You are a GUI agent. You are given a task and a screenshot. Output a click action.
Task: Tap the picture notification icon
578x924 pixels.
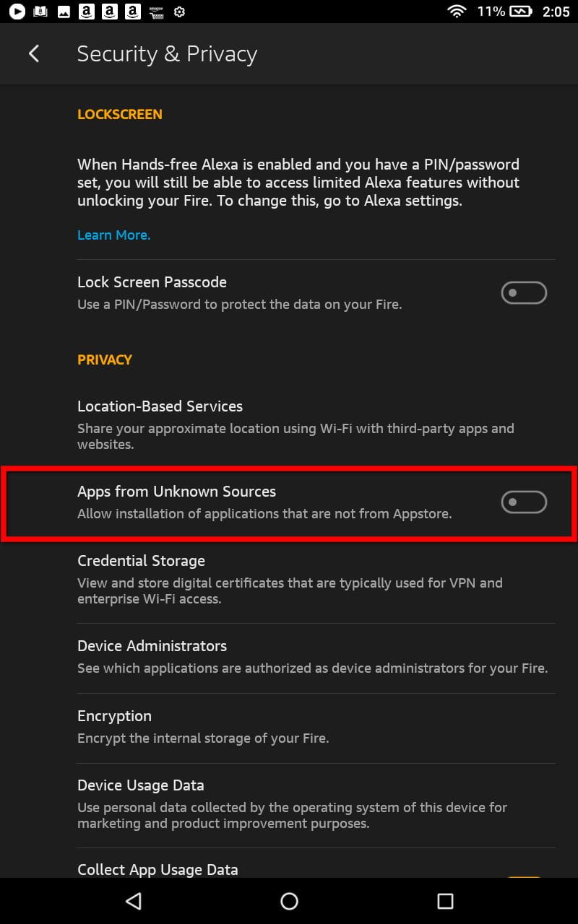(64, 12)
